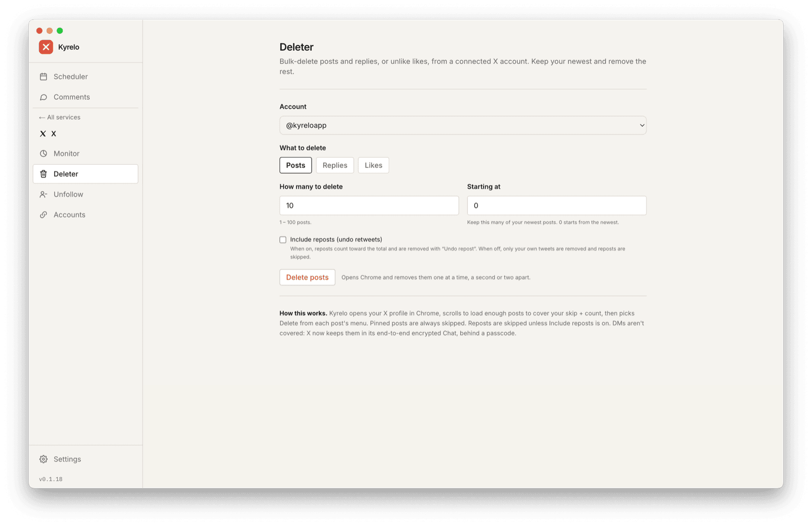The height and width of the screenshot is (526, 812).
Task: Click the '1 – 100 posts.' hint text
Action: tap(295, 222)
